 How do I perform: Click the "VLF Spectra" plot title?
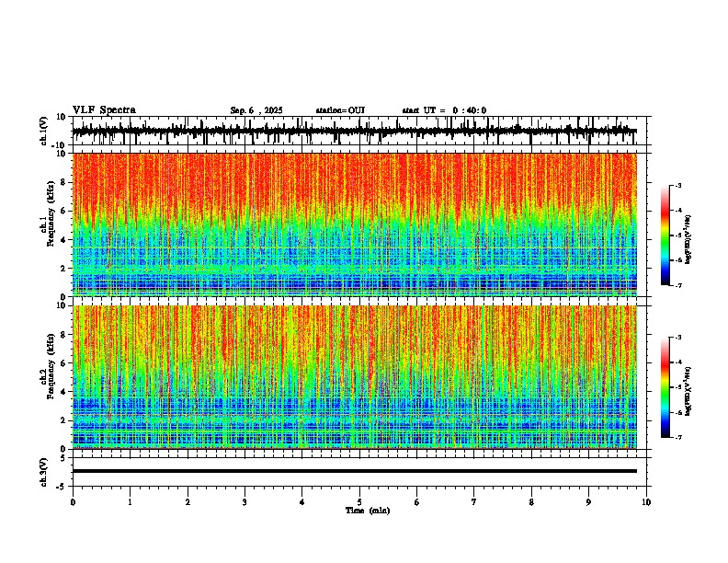[x=104, y=109]
